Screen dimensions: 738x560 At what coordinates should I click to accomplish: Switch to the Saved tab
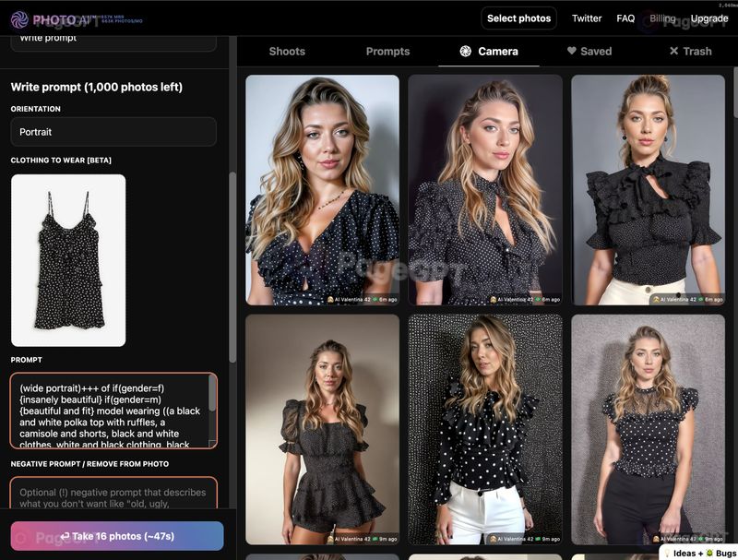coord(589,52)
